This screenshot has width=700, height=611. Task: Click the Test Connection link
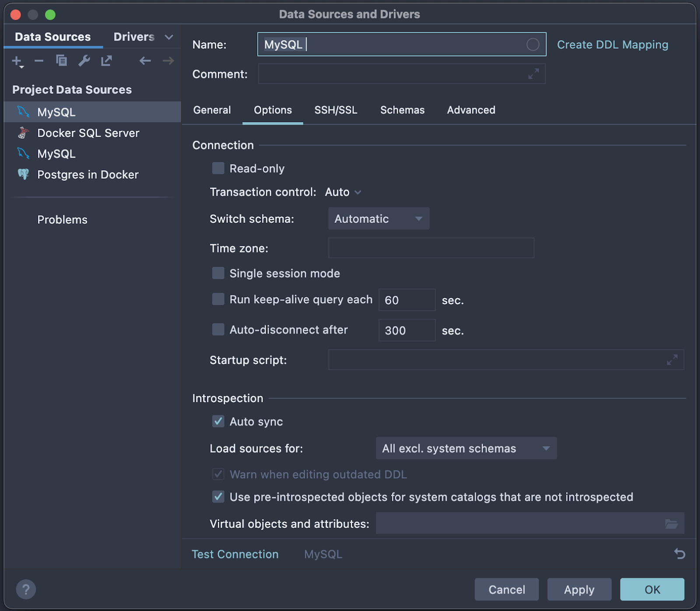235,554
